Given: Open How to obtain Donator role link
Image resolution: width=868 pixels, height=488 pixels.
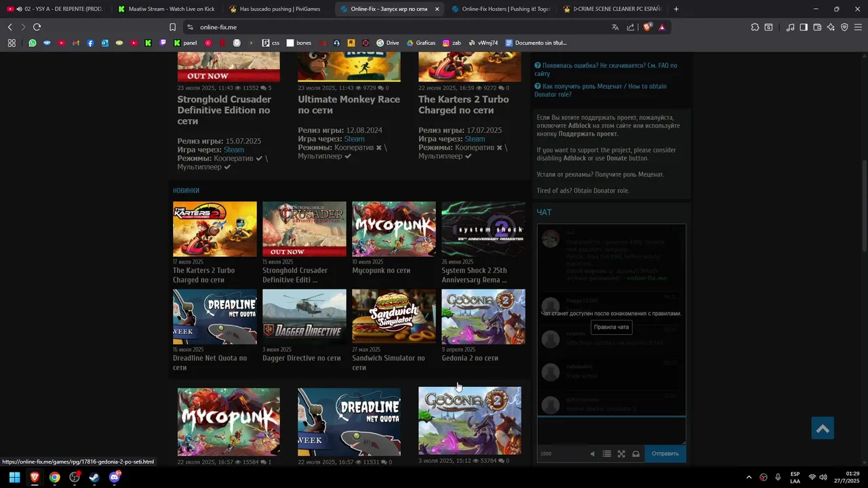Looking at the screenshot, I should (600, 90).
